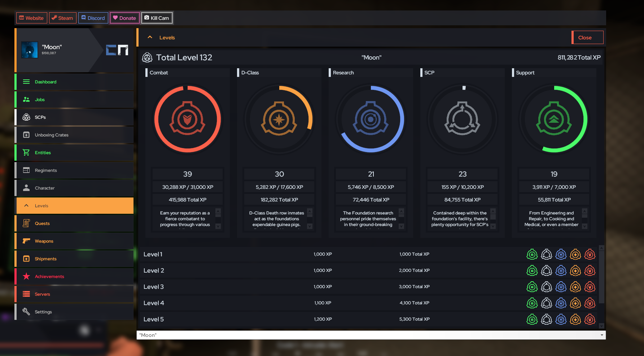Click Level 5 blue Research icon

click(x=561, y=320)
